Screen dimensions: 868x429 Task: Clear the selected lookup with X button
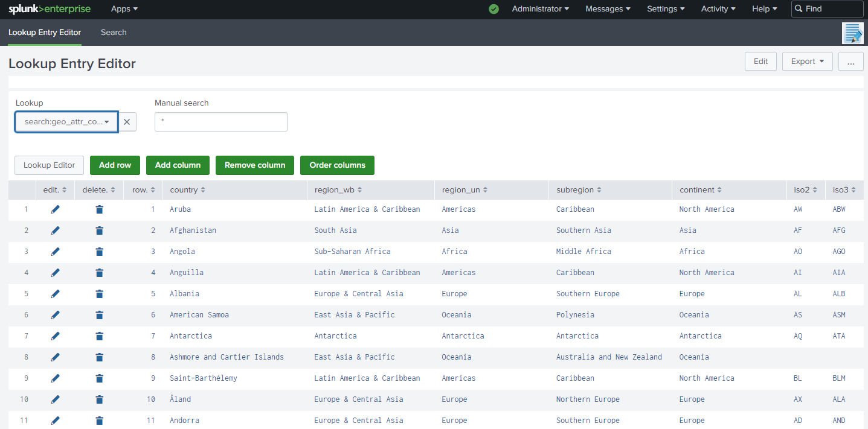[x=127, y=122]
